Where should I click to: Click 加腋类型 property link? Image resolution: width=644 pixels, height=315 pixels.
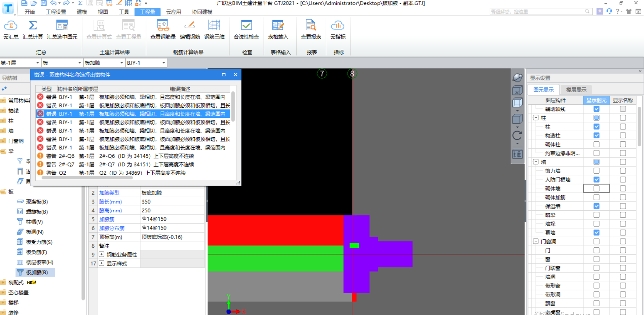pos(109,193)
